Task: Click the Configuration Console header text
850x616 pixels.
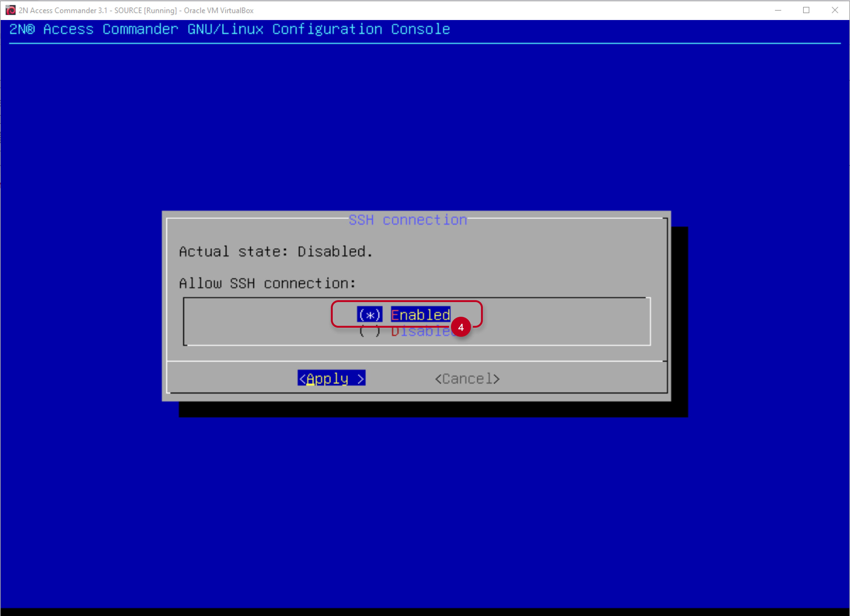Action: pos(229,29)
